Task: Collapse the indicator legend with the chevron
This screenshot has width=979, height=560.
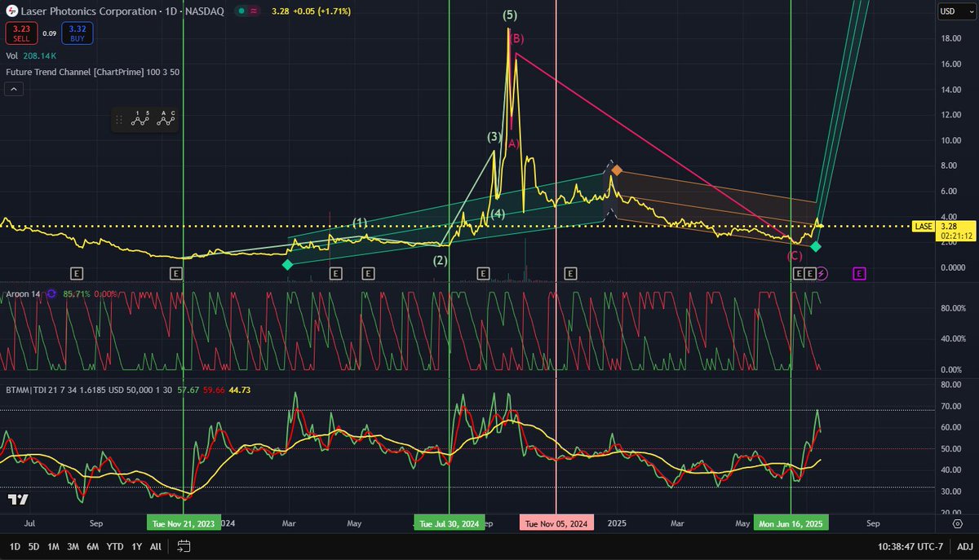Action: click(x=13, y=90)
